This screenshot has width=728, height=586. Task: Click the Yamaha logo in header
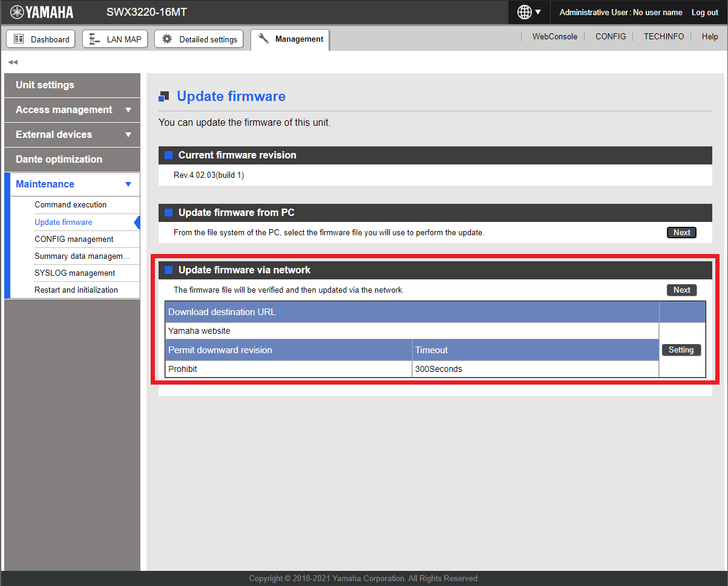click(x=42, y=12)
